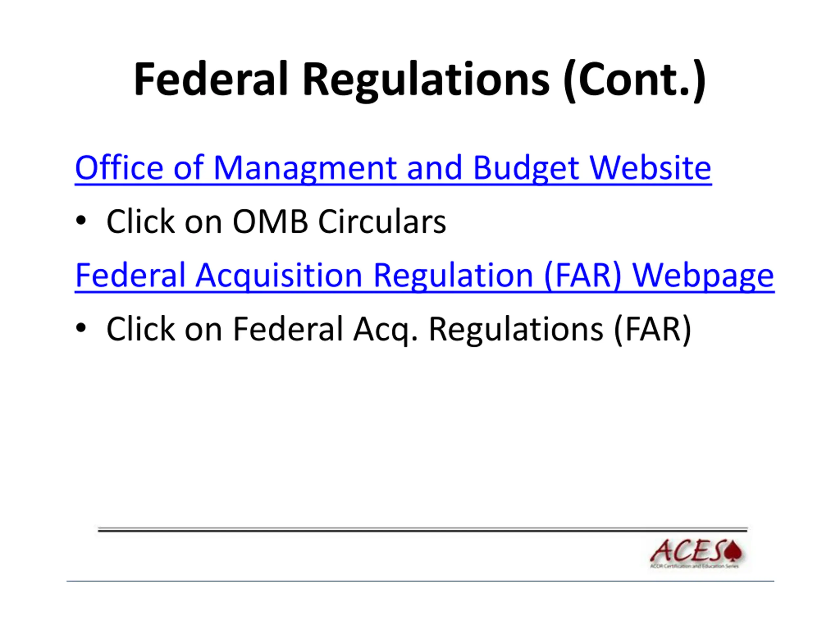This screenshot has width=840, height=630.
Task: Click the word Office in the first link
Action: [119, 167]
